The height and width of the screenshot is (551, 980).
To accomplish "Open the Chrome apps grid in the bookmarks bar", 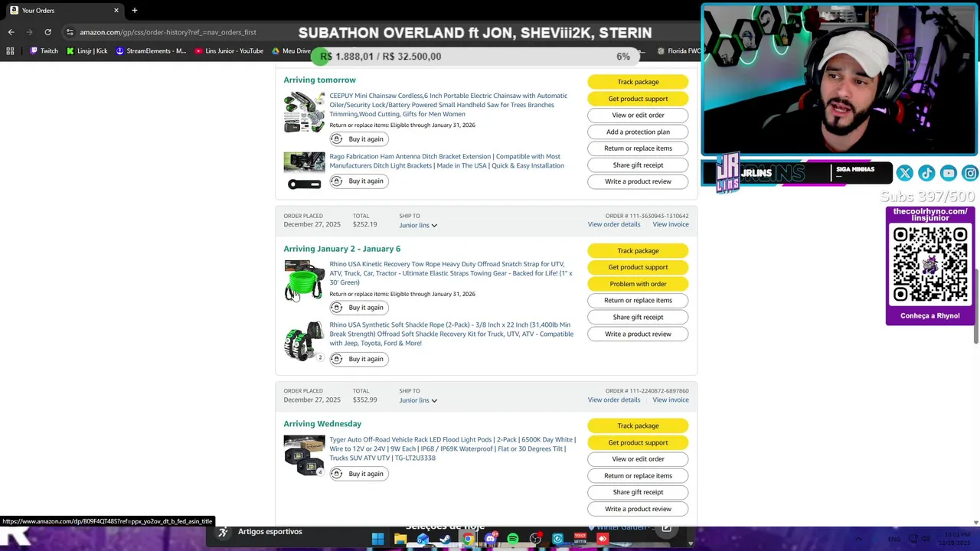I will [10, 51].
